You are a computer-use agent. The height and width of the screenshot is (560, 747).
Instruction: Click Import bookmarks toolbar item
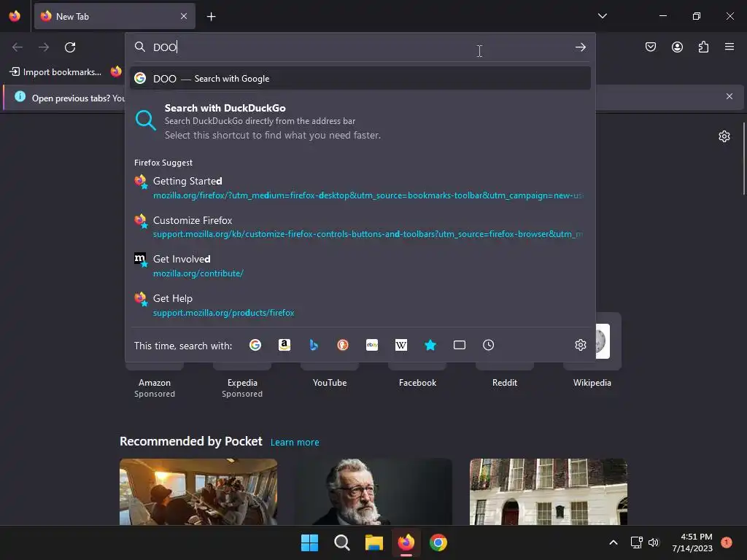click(x=55, y=72)
